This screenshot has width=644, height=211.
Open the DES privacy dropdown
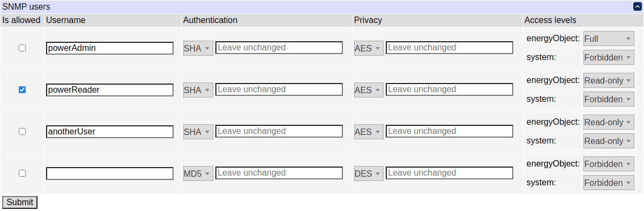point(369,174)
